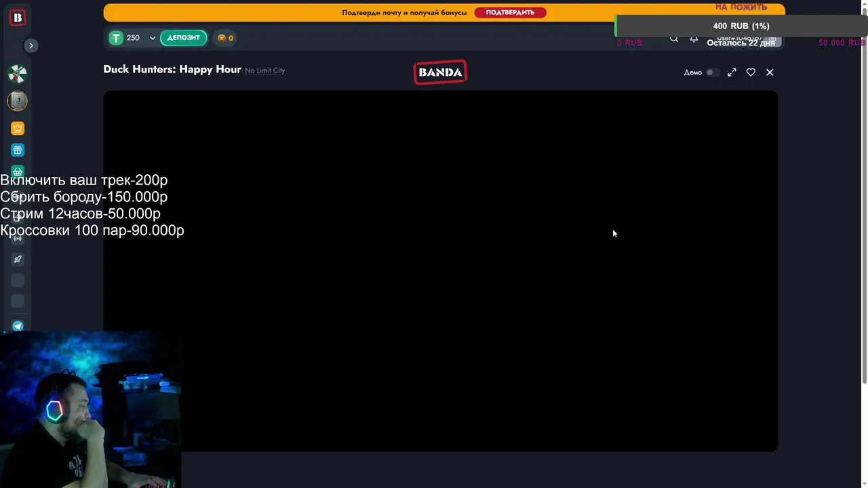The image size is (868, 488).
Task: Add game to favorites with heart icon
Action: [751, 73]
